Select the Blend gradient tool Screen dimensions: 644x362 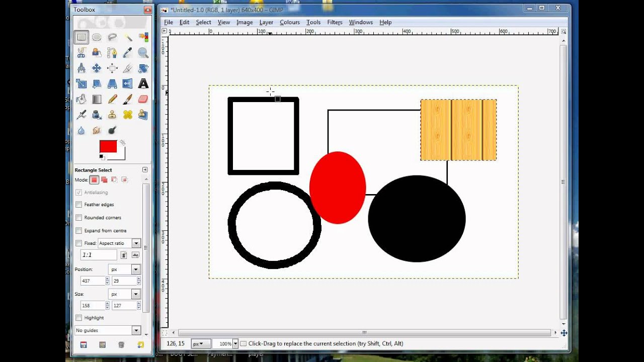(x=97, y=99)
